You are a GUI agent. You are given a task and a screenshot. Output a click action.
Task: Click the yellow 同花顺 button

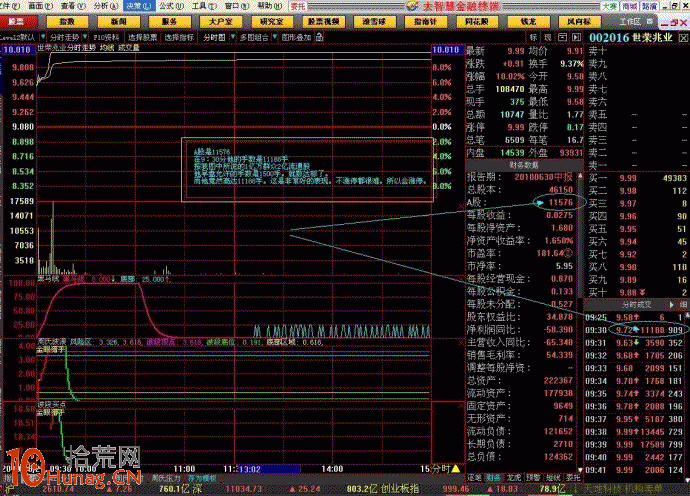pos(477,21)
